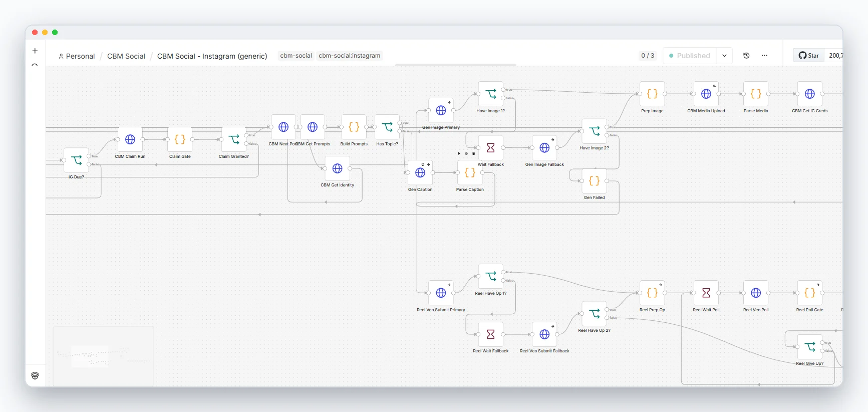Select the Prep Image code node

click(x=652, y=94)
